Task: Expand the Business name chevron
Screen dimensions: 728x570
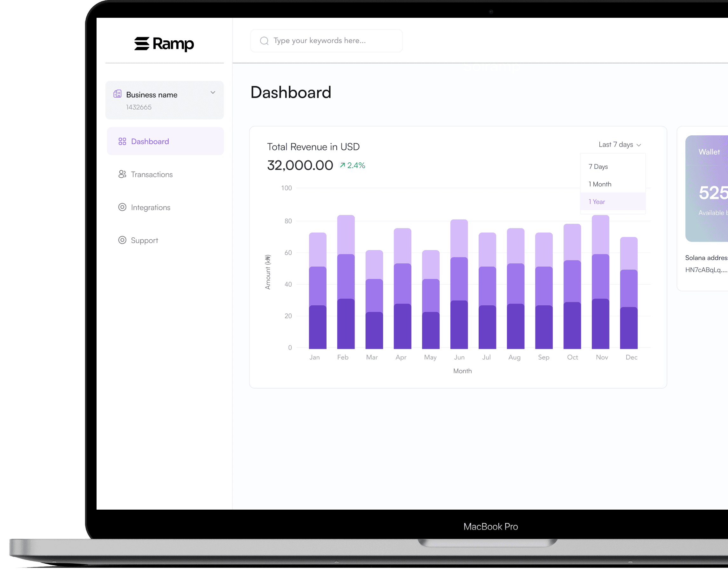Action: [x=213, y=92]
